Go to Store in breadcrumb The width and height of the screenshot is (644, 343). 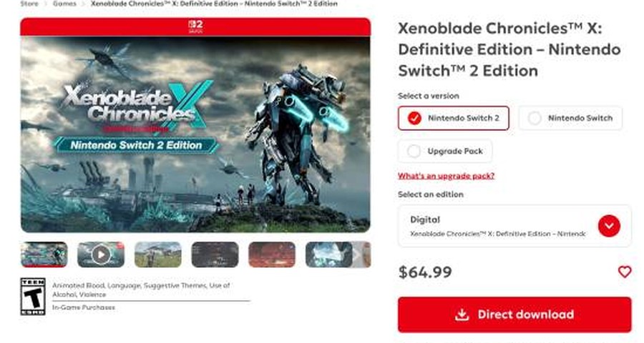29,4
